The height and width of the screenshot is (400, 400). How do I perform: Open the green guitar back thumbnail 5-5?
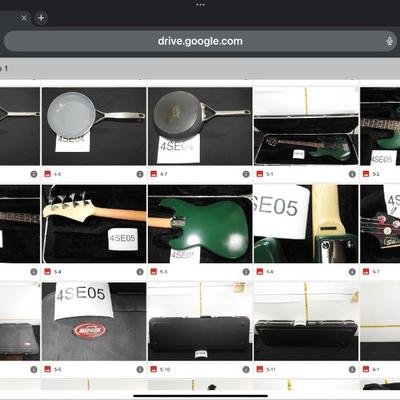point(200,224)
